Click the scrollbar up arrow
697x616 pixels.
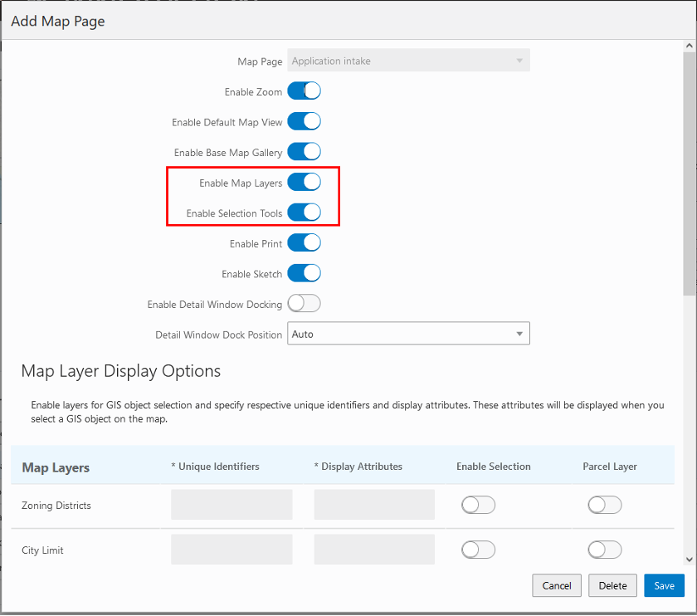[x=690, y=46]
